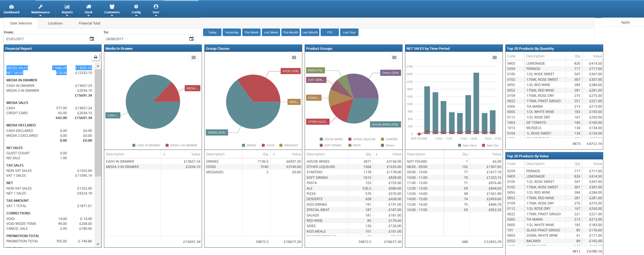The image size is (644, 255).
Task: Open the Product Groups chart hamburger menu
Action: pos(394,57)
